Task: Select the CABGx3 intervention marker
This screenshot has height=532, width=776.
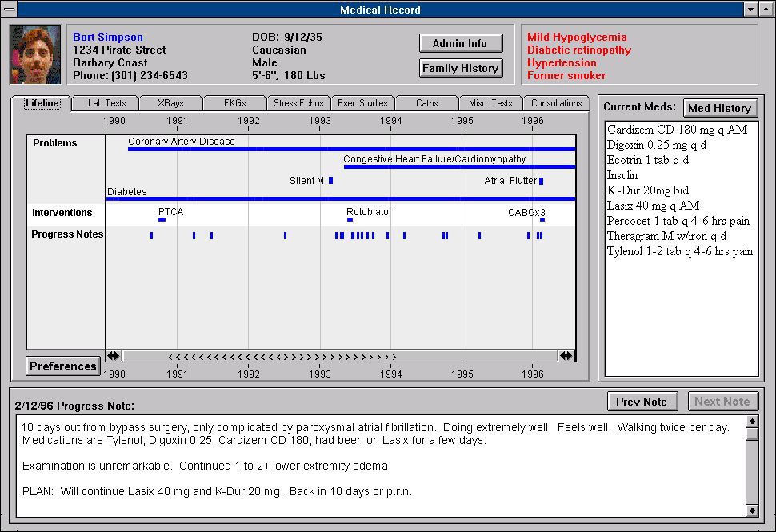Action: [542, 219]
